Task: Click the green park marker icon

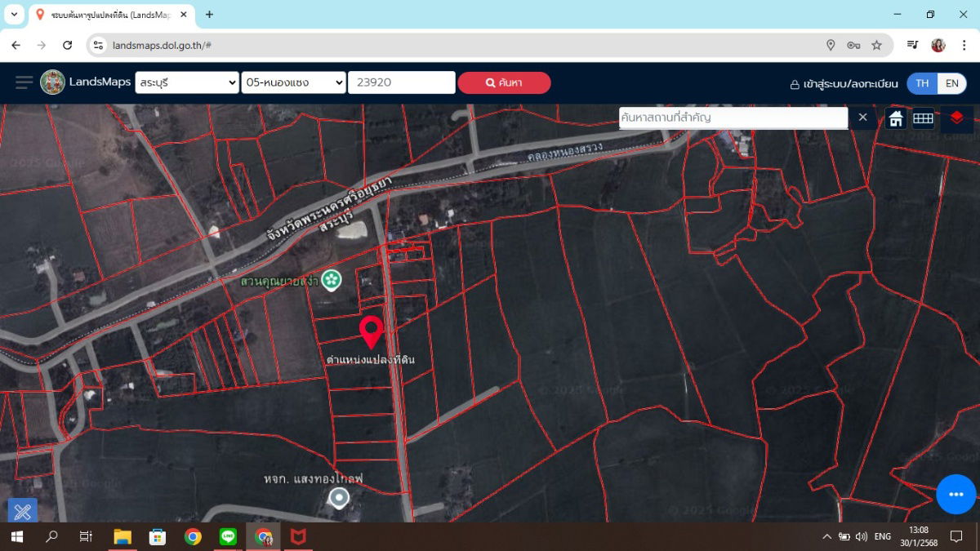Action: pyautogui.click(x=331, y=280)
